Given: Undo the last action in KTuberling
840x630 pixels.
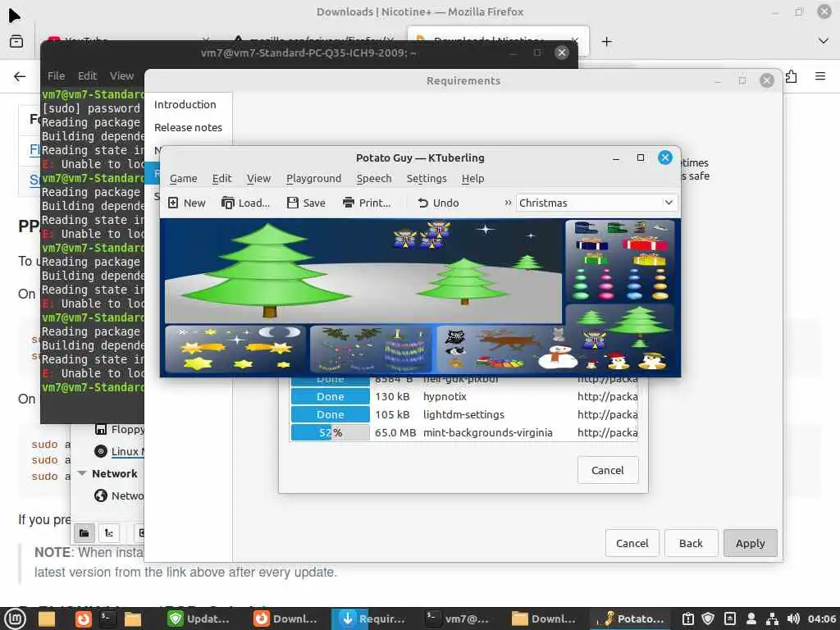Looking at the screenshot, I should (438, 203).
